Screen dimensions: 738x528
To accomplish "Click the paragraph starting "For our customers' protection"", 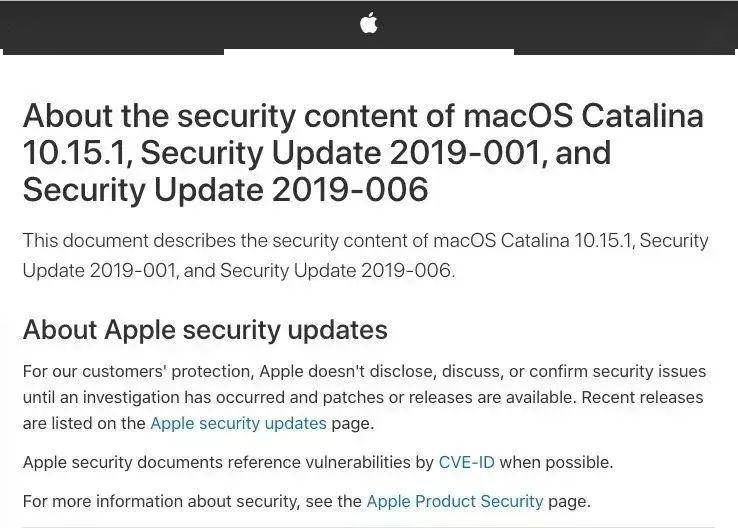I will pyautogui.click(x=364, y=397).
